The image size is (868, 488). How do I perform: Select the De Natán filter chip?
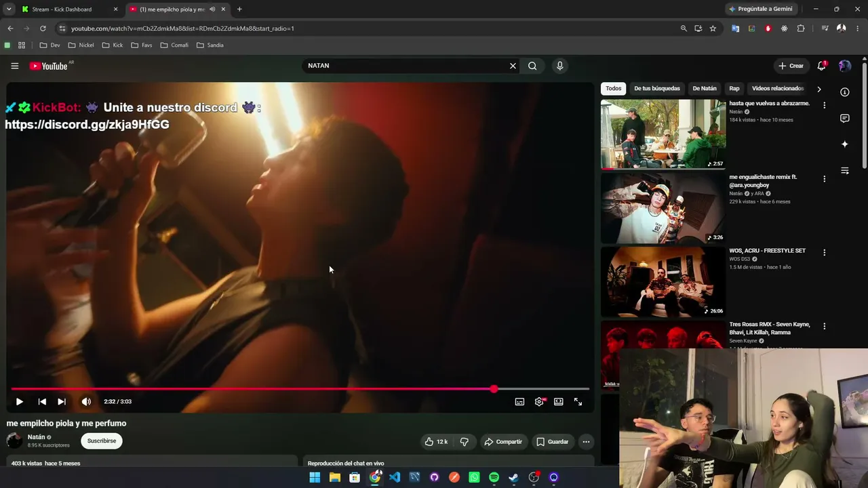click(x=704, y=88)
